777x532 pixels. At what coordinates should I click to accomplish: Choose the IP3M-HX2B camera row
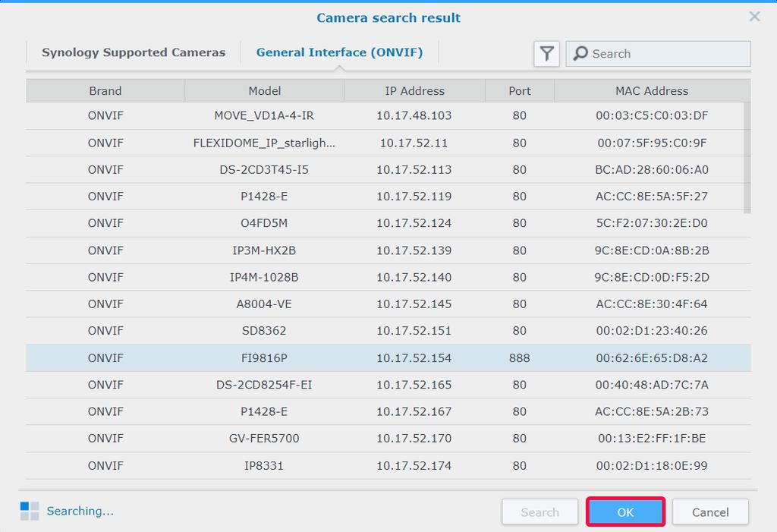coord(388,251)
